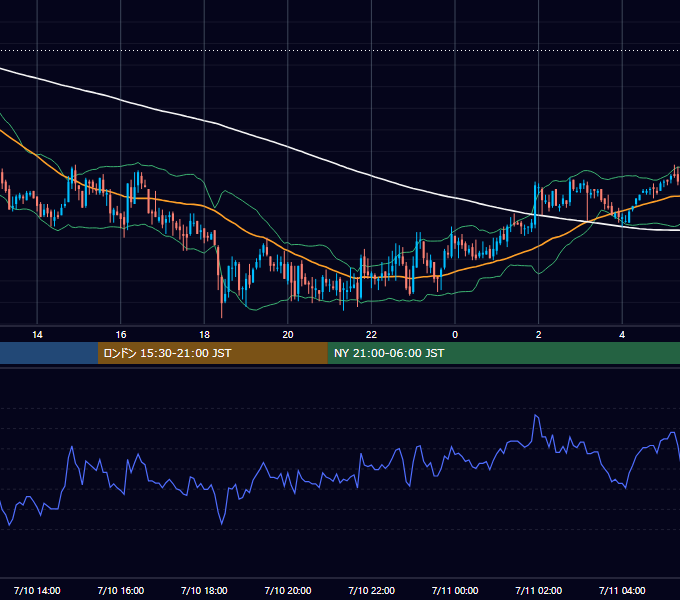Click the blue session bar before ロンドン

[x=49, y=353]
